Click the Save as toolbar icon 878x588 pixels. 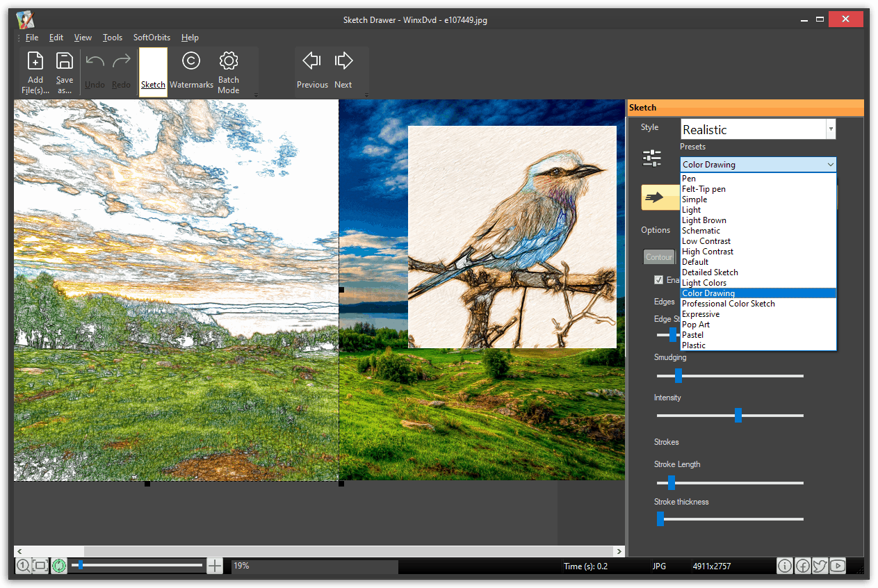[65, 72]
